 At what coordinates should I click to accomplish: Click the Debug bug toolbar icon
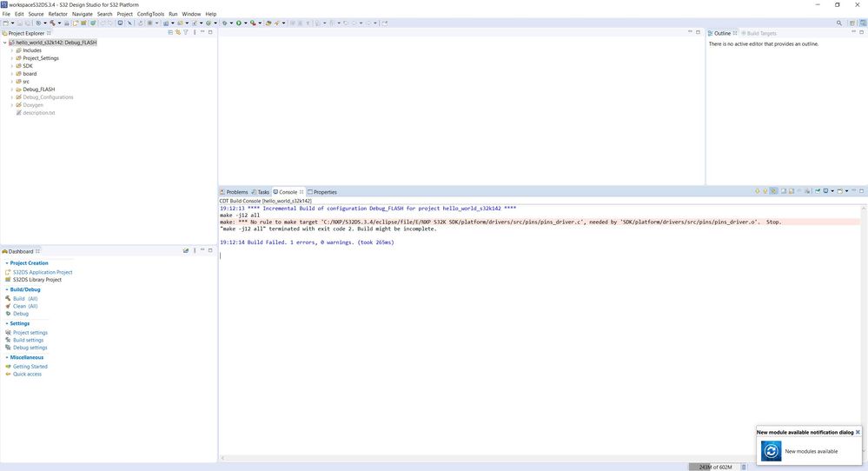[224, 23]
